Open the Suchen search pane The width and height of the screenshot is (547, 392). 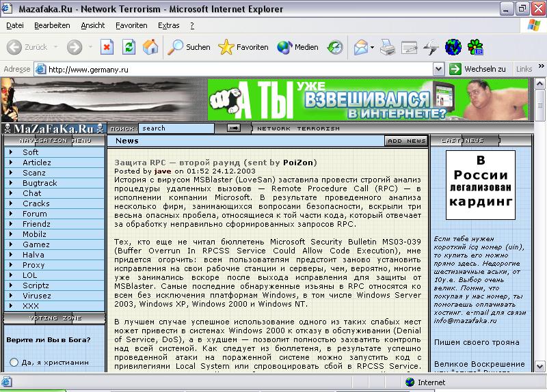[189, 47]
